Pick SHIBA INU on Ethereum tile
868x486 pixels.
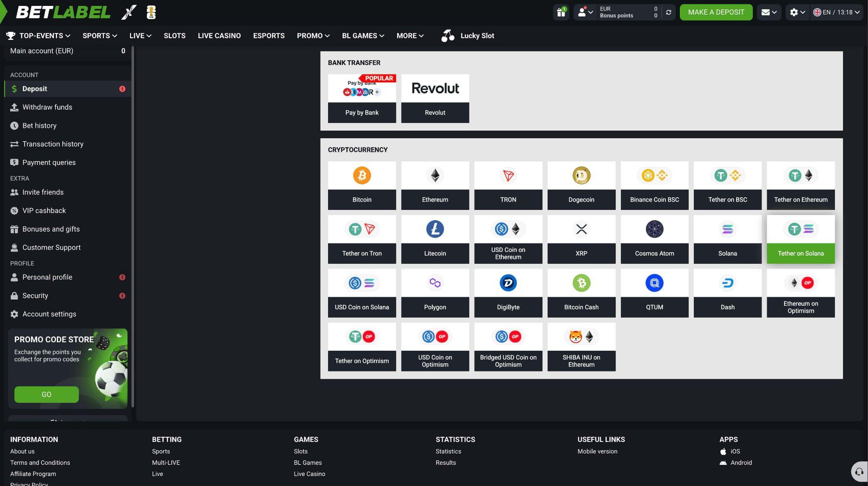point(581,347)
